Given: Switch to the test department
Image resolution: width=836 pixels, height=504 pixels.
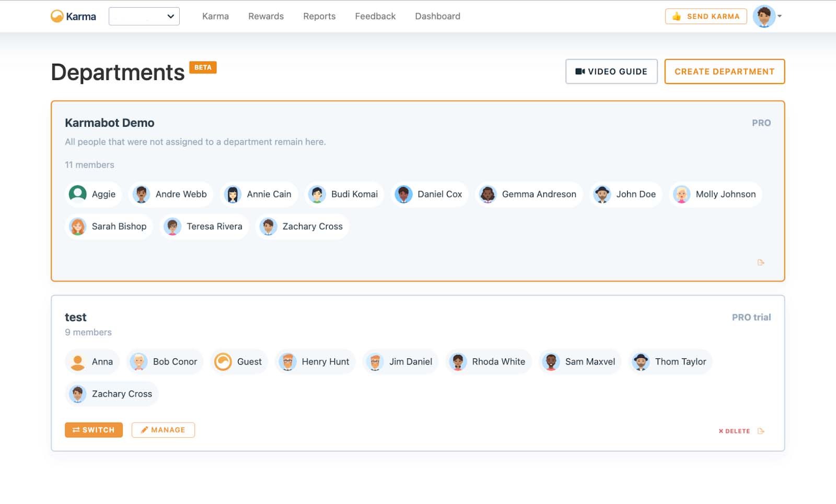Looking at the screenshot, I should (94, 430).
